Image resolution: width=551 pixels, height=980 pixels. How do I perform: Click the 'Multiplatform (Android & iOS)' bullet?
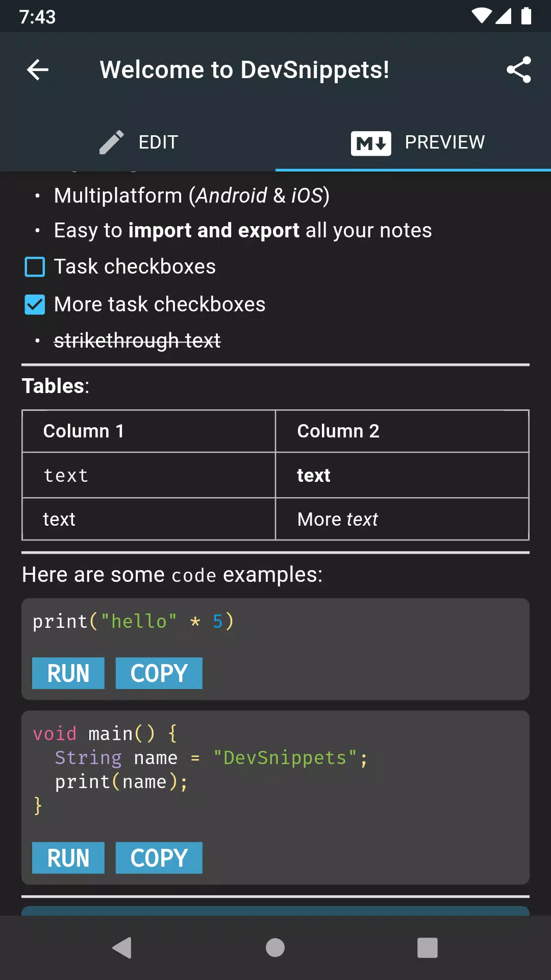point(192,196)
